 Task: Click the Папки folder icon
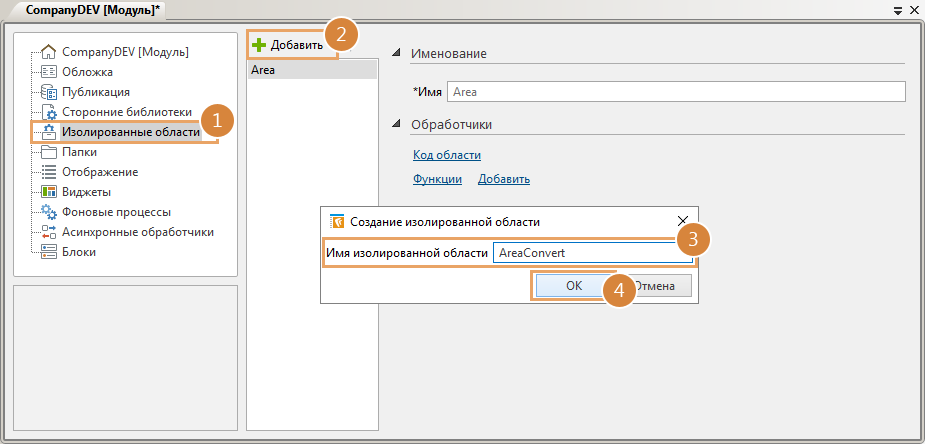(x=48, y=152)
